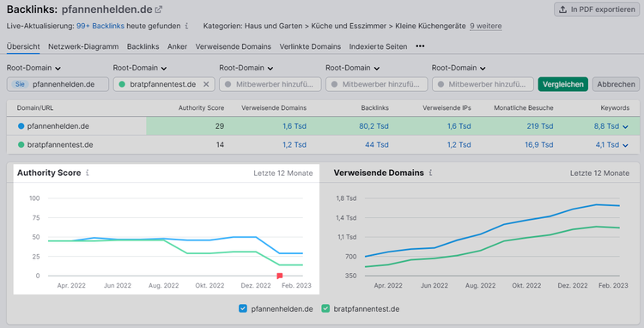This screenshot has height=328, width=644.
Task: Open fourth Root-Domain dropdown above the second empty competitor field
Action: coord(353,68)
